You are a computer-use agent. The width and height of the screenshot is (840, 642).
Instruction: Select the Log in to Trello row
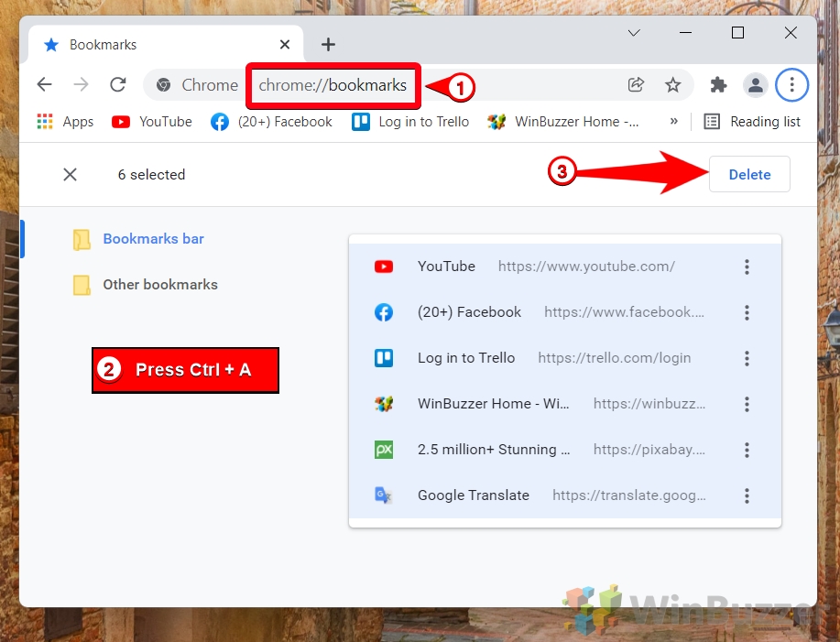click(x=565, y=358)
